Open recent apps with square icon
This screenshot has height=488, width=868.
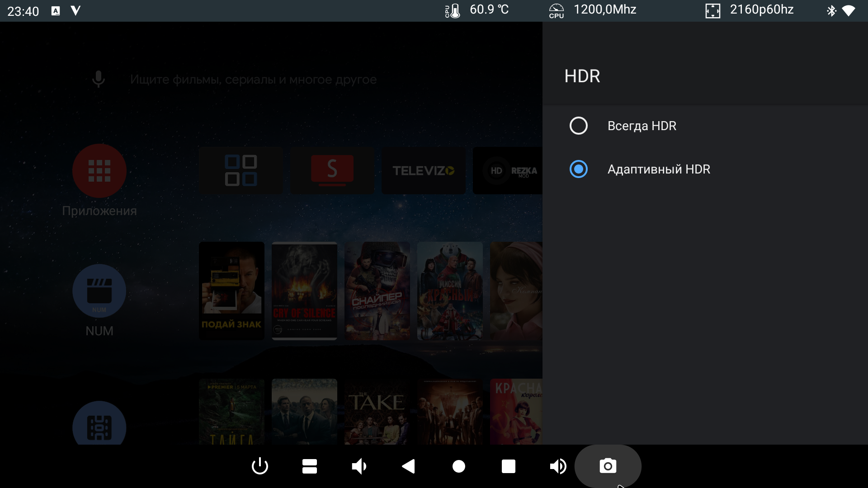(x=508, y=466)
